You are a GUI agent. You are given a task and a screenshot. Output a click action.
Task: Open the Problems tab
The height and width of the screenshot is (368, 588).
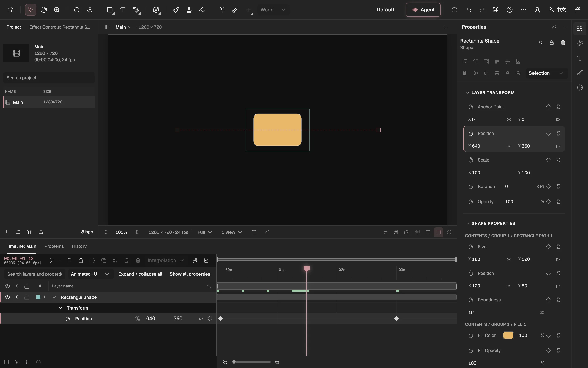click(x=54, y=246)
